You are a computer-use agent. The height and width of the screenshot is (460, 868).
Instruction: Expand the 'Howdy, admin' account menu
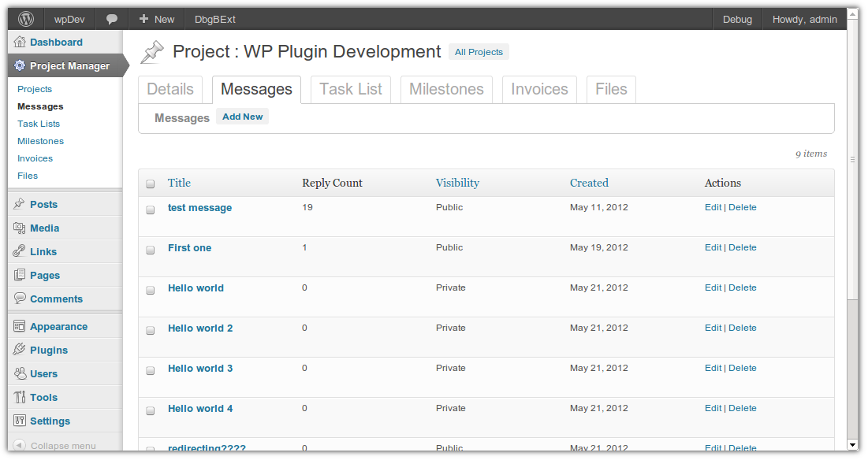804,19
